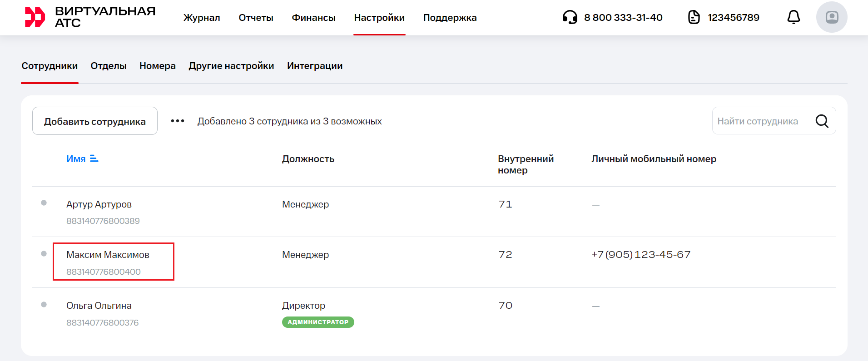This screenshot has height=361, width=868.
Task: Click the magnifier search icon
Action: (x=822, y=121)
